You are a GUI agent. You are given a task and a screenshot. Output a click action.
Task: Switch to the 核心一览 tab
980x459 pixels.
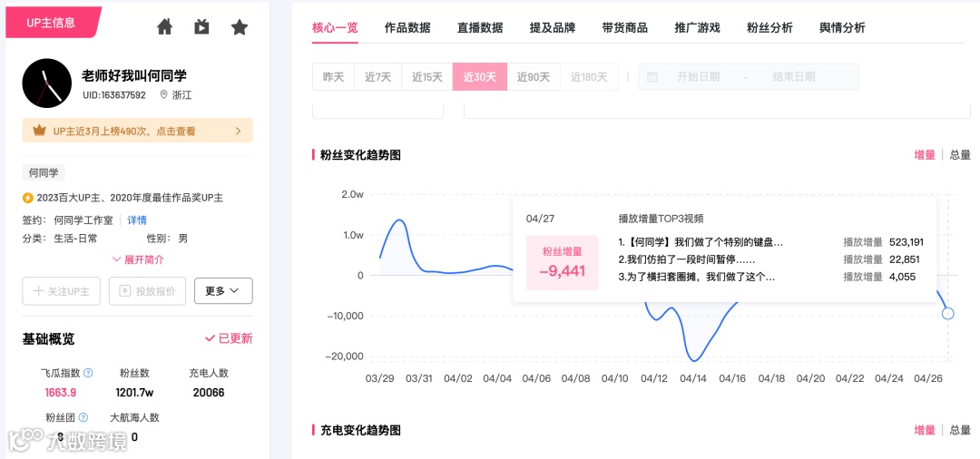click(335, 27)
